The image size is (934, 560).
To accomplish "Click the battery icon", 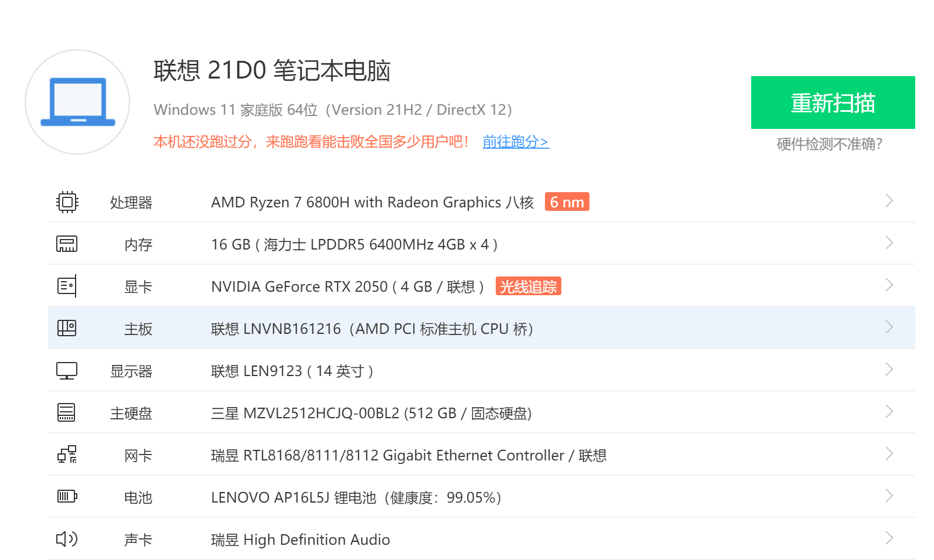I will 67,497.
